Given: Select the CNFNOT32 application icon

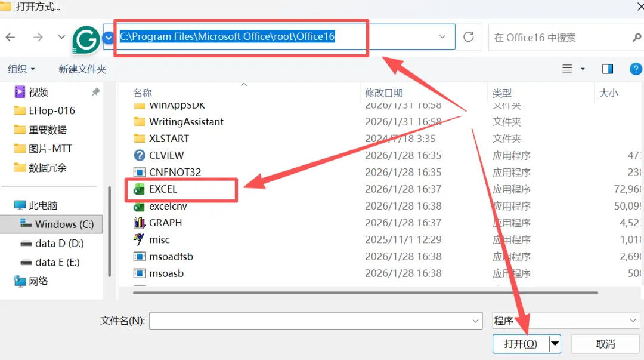Looking at the screenshot, I should coord(139,172).
